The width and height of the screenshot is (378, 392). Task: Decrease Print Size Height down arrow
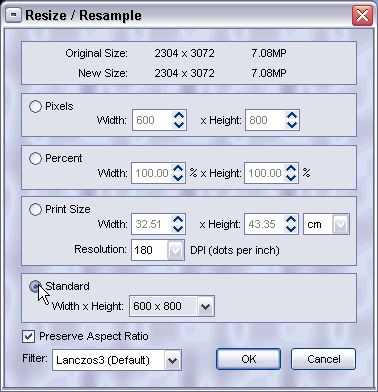click(x=291, y=229)
